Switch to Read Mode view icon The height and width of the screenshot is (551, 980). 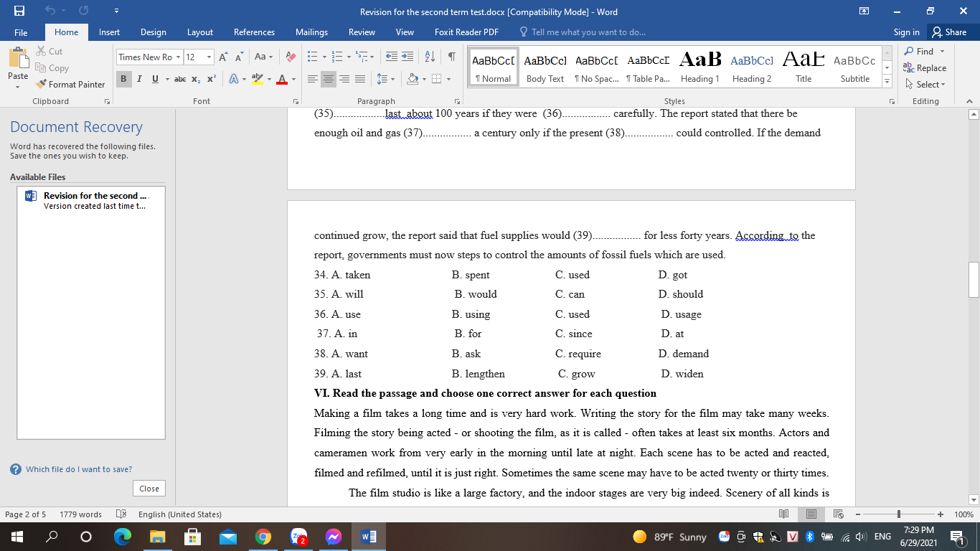pyautogui.click(x=784, y=514)
